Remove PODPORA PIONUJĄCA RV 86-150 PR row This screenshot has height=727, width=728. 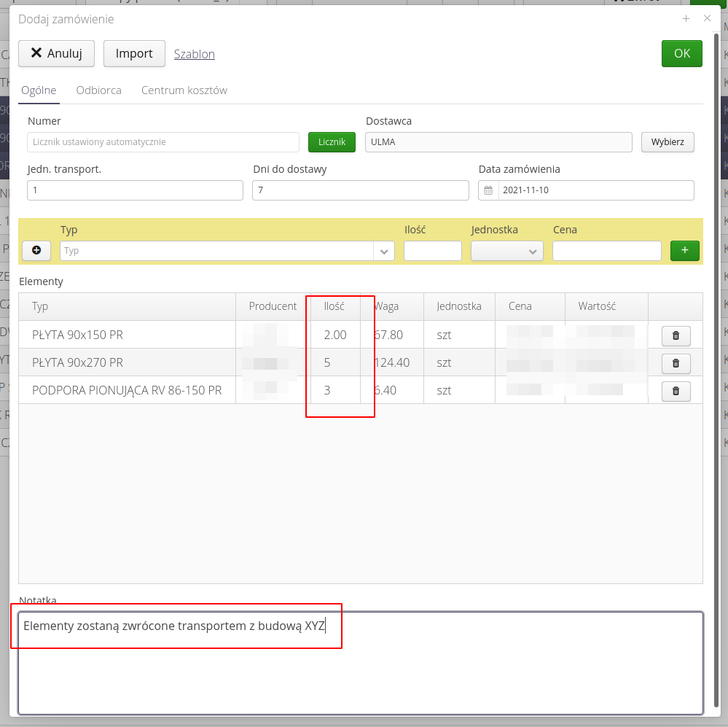(676, 391)
